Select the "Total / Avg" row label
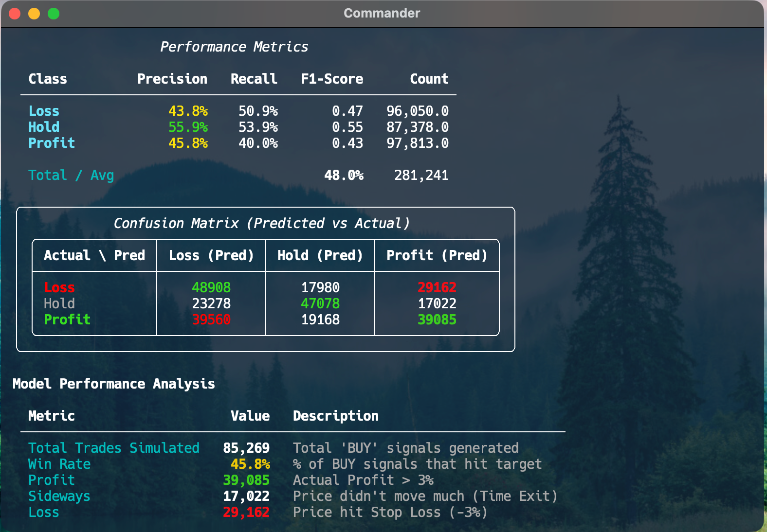This screenshot has height=532, width=767. (71, 175)
